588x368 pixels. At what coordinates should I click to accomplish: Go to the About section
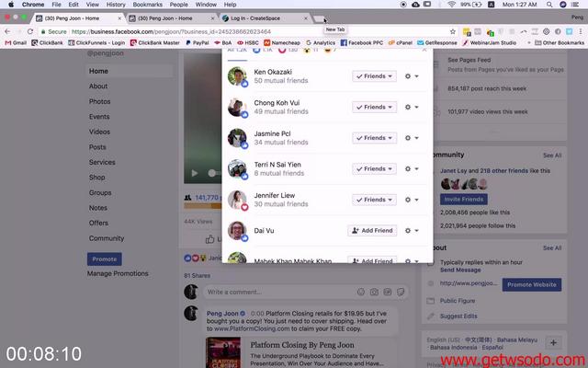tap(98, 86)
